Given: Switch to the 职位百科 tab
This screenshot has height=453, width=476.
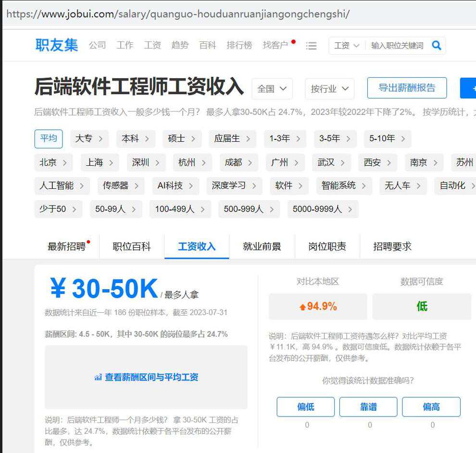Looking at the screenshot, I should pyautogui.click(x=132, y=247).
